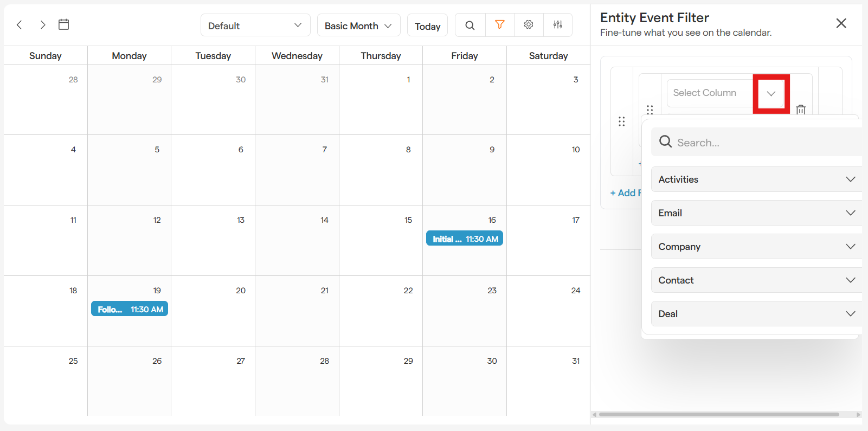Open the sliders adjustments icon
The width and height of the screenshot is (868, 431).
coord(558,25)
